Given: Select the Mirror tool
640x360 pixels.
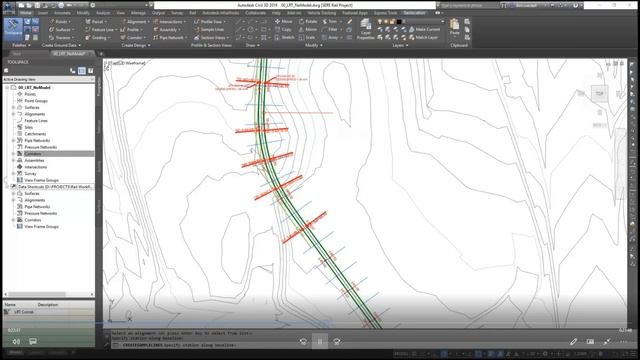Looking at the screenshot, I should pyautogui.click(x=308, y=29).
